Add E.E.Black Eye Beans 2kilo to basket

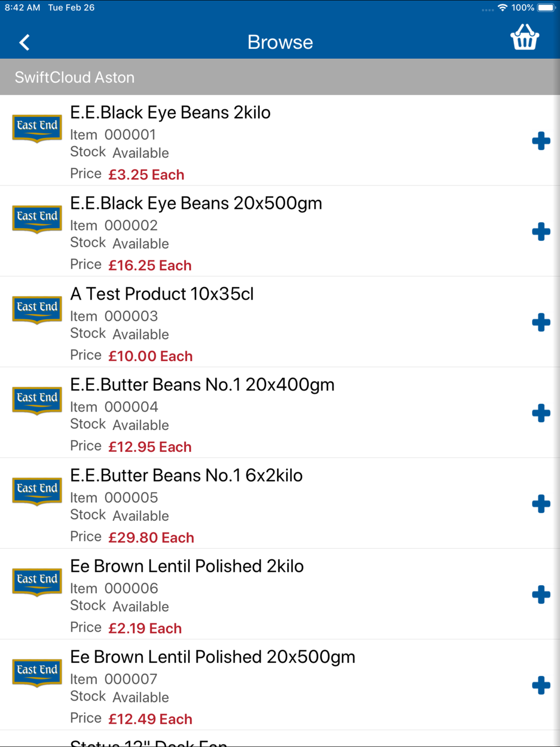[541, 141]
